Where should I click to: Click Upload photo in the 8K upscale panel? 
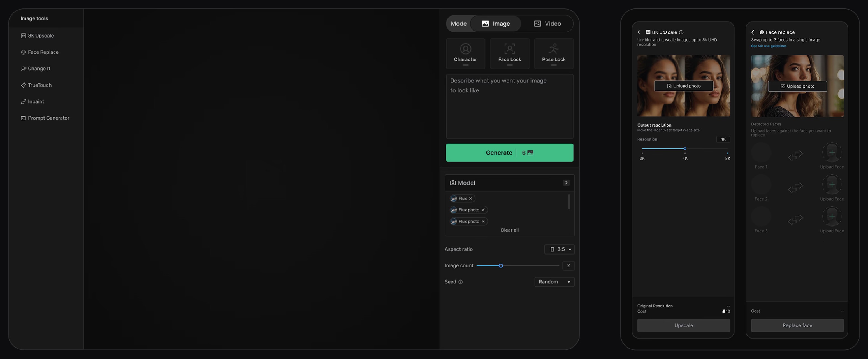tap(683, 86)
